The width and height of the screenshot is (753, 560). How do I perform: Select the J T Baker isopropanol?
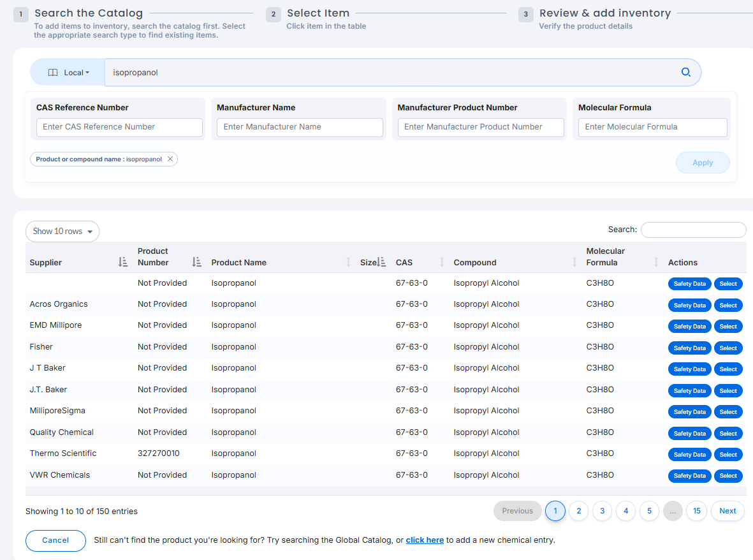[728, 369]
